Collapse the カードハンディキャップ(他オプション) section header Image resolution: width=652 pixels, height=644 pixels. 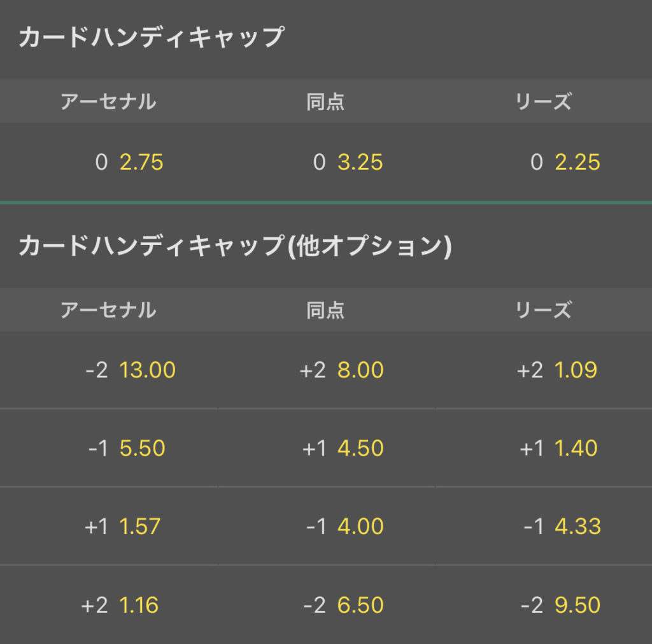pyautogui.click(x=235, y=246)
